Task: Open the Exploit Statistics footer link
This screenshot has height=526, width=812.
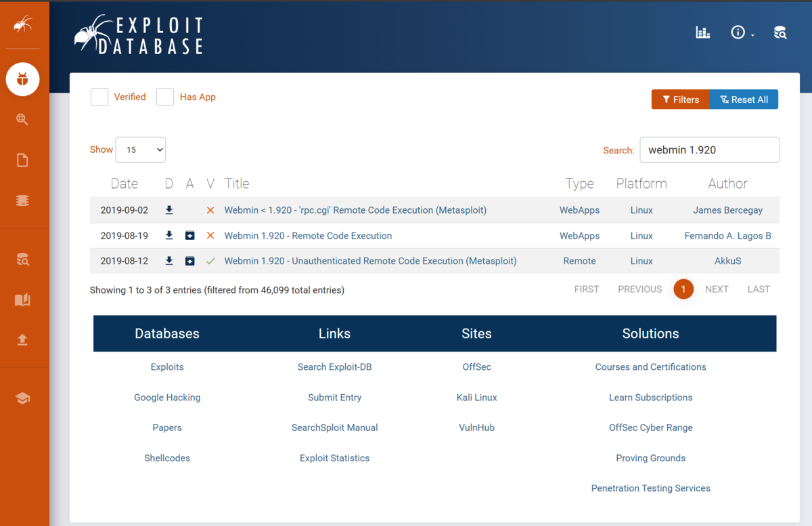Action: [335, 458]
